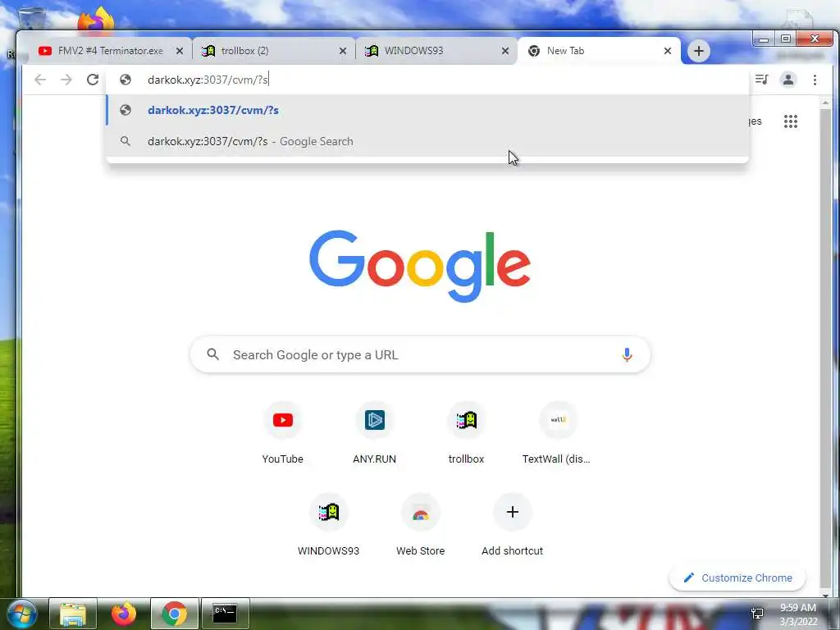Click the browser forward arrow

pos(66,80)
